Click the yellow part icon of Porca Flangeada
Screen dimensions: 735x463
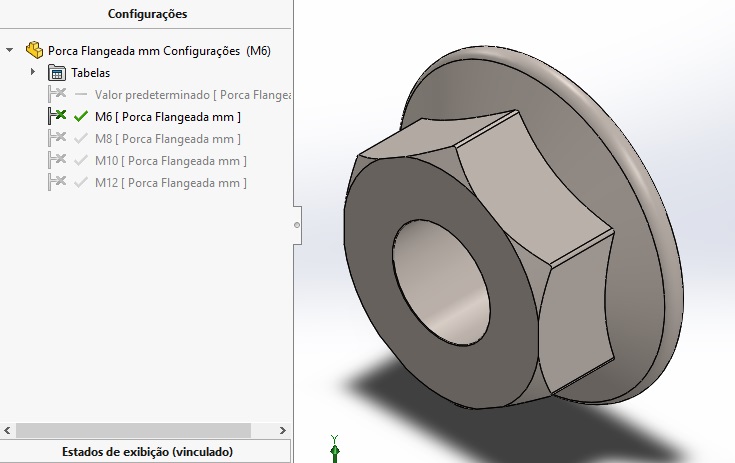click(34, 50)
